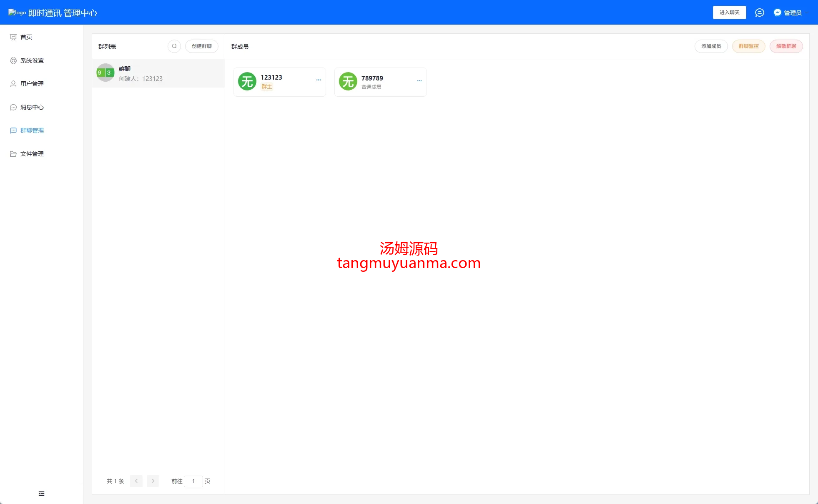Image resolution: width=818 pixels, height=504 pixels.
Task: Click the page number input field
Action: (x=193, y=481)
